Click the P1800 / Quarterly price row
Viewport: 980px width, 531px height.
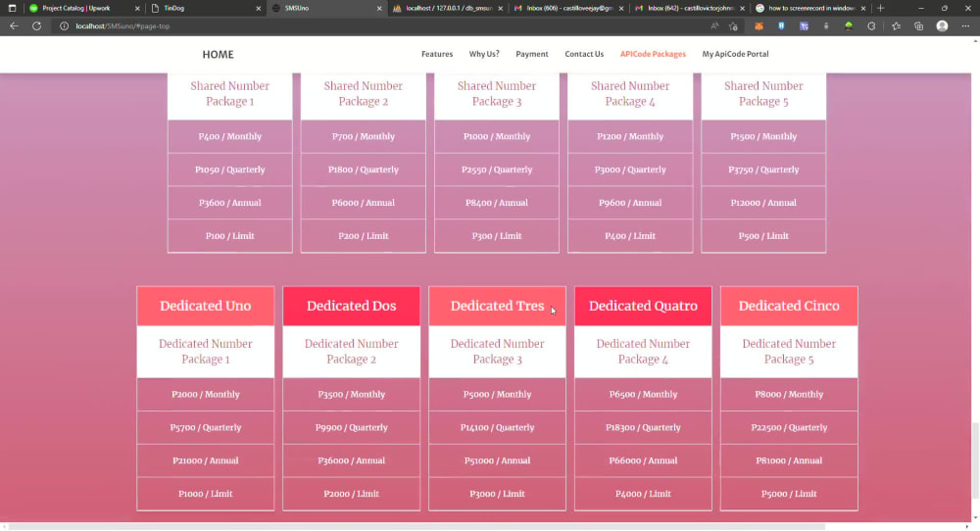364,169
